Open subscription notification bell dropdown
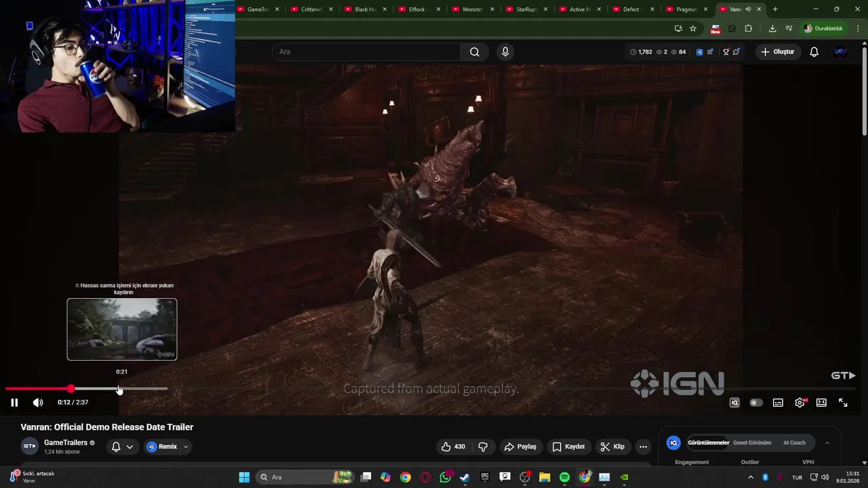 pos(122,447)
